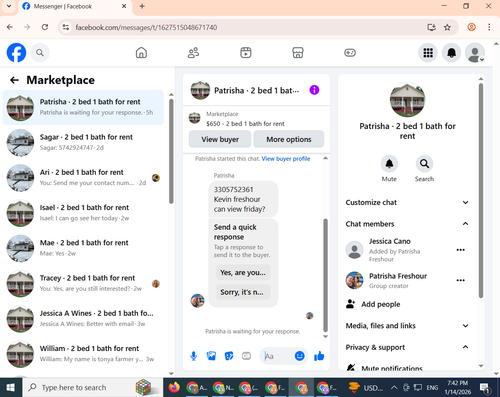Open Windows Start menu
The image size is (500, 397).
click(11, 387)
